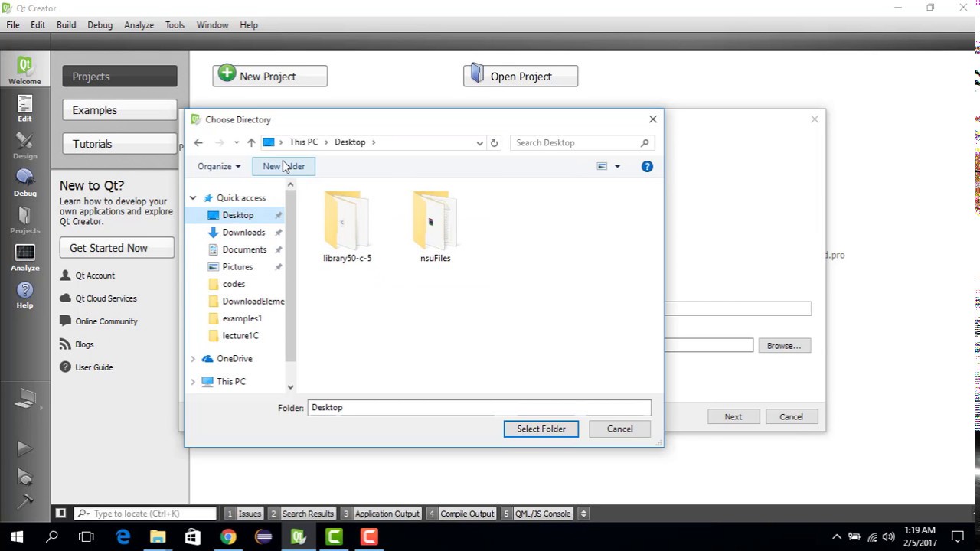The image size is (980, 551).
Task: Collapse the Quick access tree node
Action: point(193,197)
